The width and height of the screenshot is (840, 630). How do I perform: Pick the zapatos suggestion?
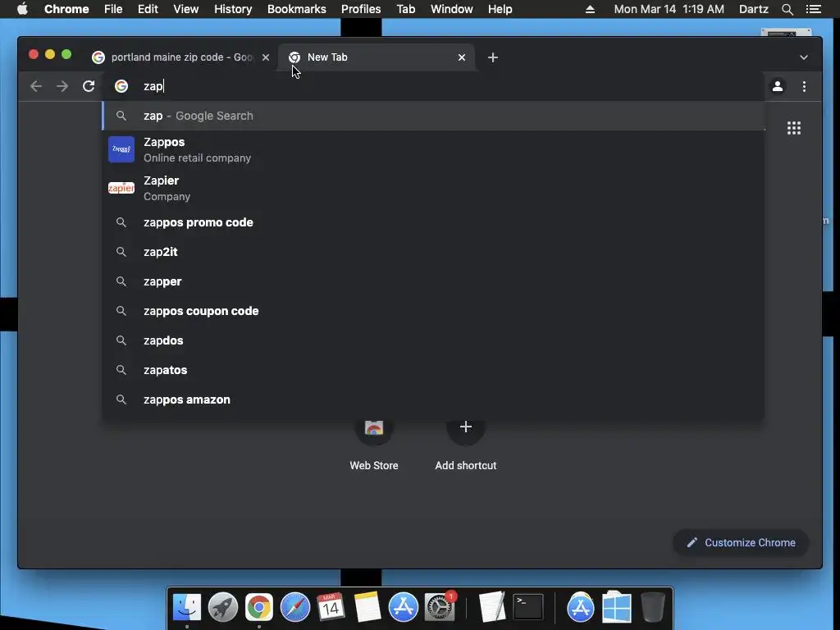433,370
